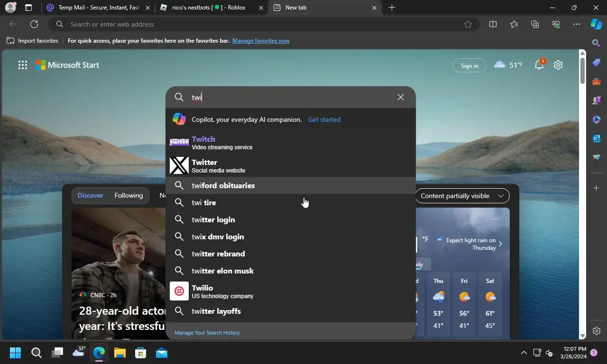This screenshot has width=607, height=364.
Task: Click Copilot Get started link
Action: tap(324, 119)
